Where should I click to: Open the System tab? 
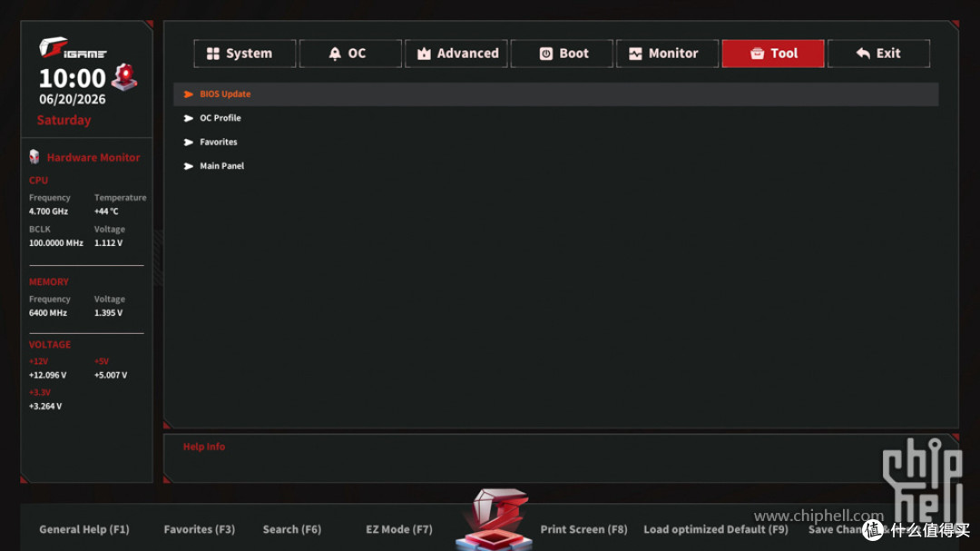coord(244,54)
